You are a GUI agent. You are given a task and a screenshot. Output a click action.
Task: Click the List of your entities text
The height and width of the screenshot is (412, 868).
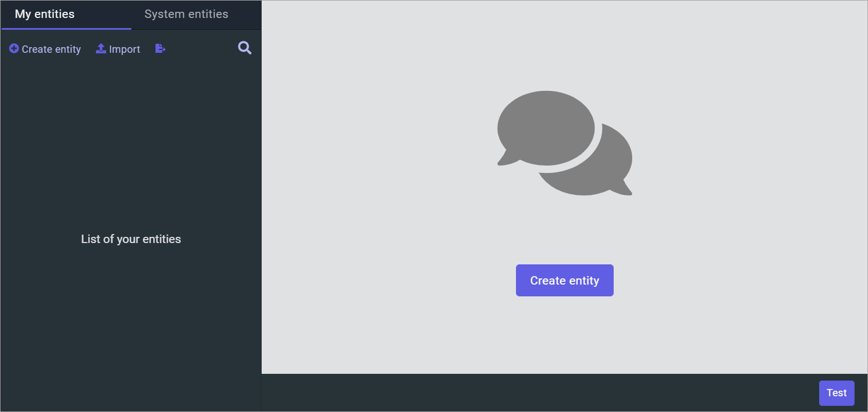131,239
